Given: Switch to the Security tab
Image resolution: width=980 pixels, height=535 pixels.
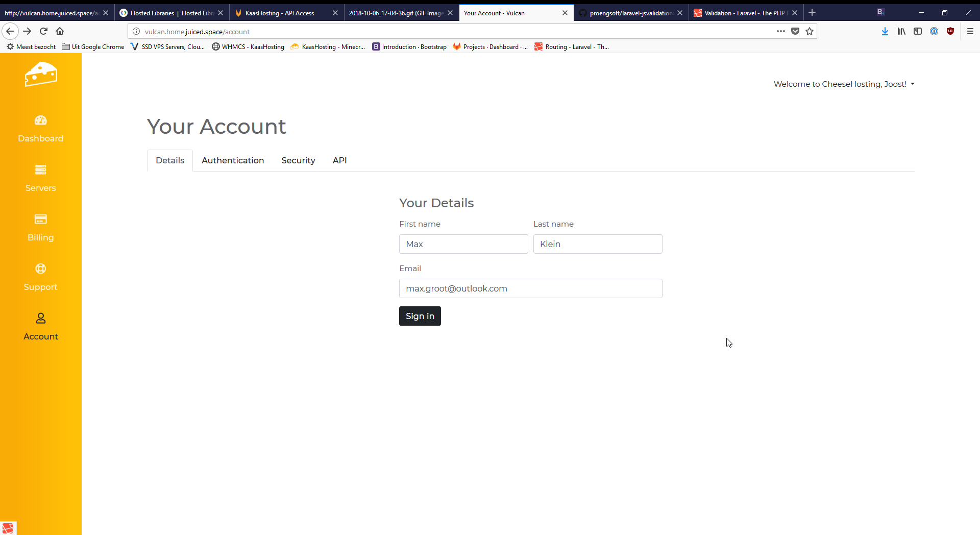Looking at the screenshot, I should [298, 160].
